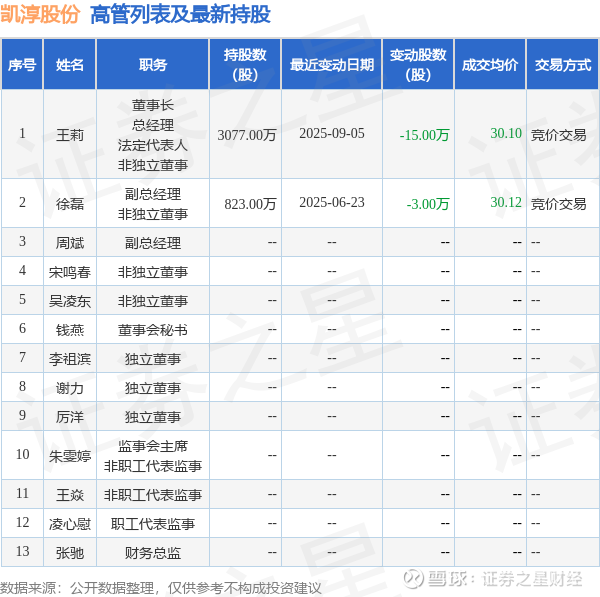Viewport: 600px width, 597px height.
Task: Click the 职务 column header
Action: 153,65
